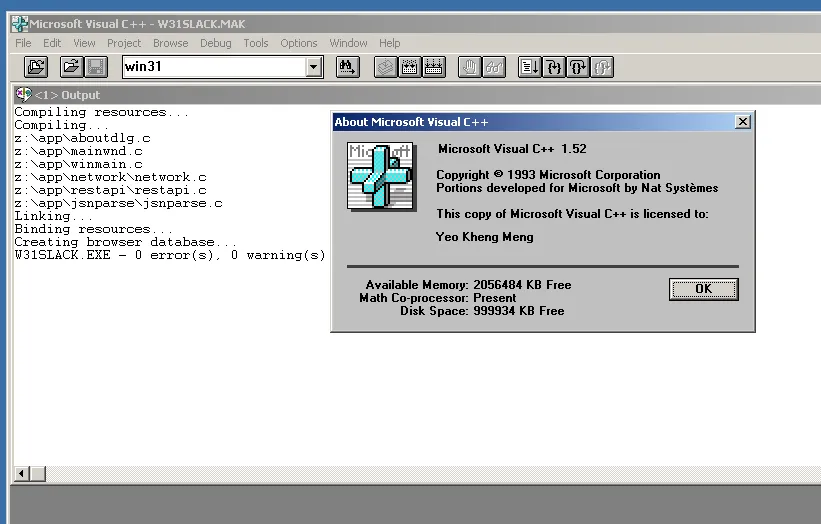This screenshot has height=524, width=821.
Task: Click the <1> Output window title bar
Action: pyautogui.click(x=419, y=95)
